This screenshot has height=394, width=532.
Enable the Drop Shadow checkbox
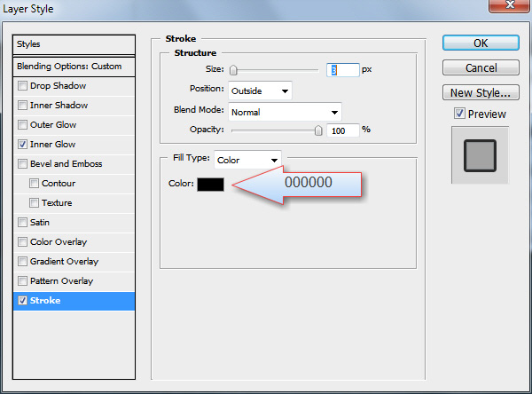(x=22, y=85)
